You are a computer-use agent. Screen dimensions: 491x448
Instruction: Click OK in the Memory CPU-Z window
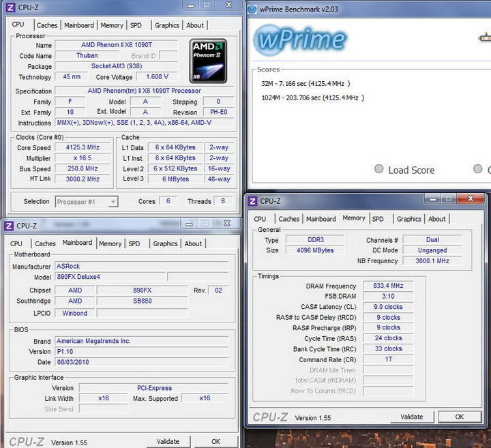pyautogui.click(x=460, y=417)
